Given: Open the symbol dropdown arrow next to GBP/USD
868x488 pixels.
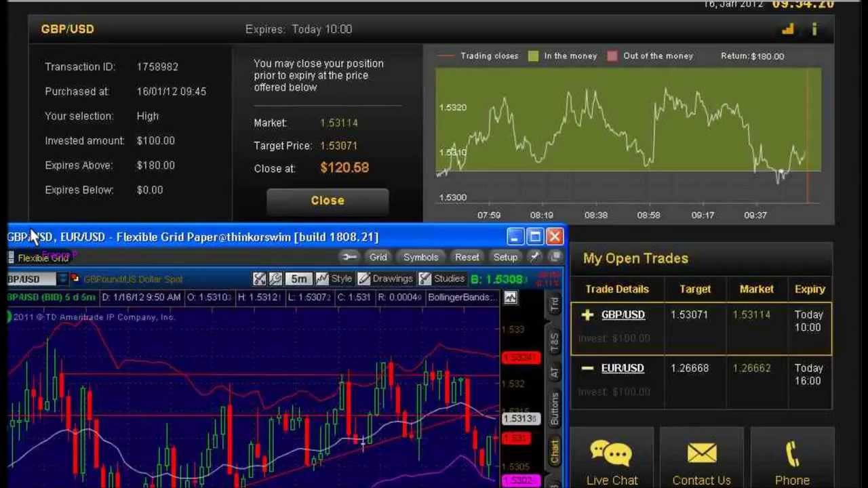Looking at the screenshot, I should 62,279.
